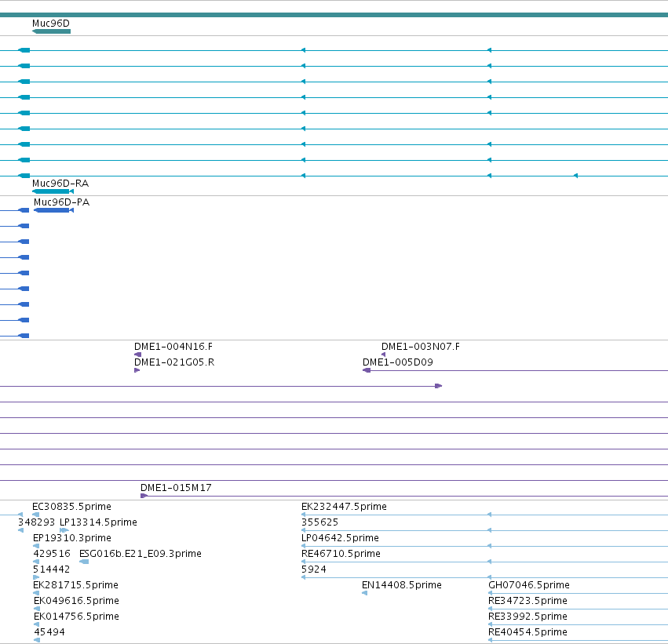Open the 45494 EST label
The image size is (668, 644).
coord(49,632)
